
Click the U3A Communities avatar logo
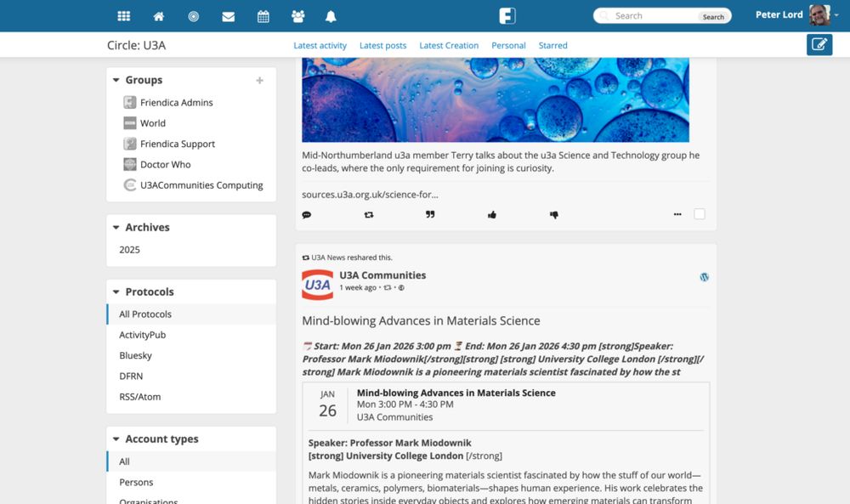(x=317, y=285)
